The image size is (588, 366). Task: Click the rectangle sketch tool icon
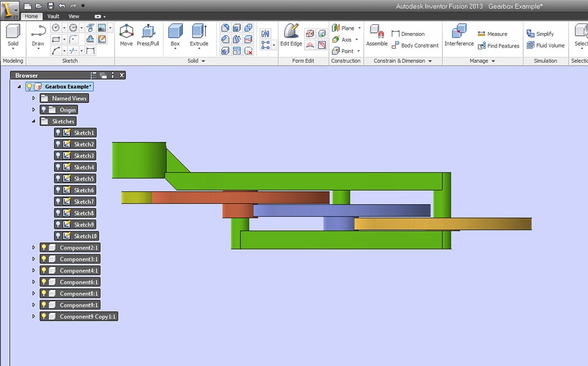[56, 39]
